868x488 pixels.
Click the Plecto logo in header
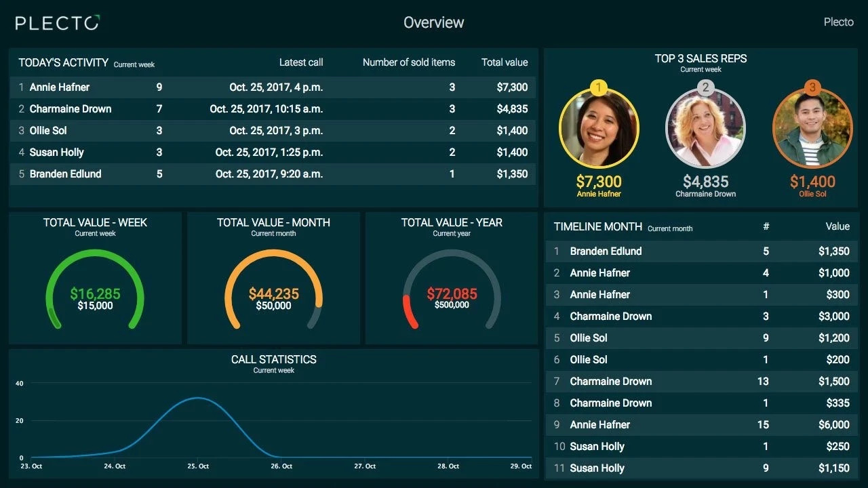click(58, 23)
